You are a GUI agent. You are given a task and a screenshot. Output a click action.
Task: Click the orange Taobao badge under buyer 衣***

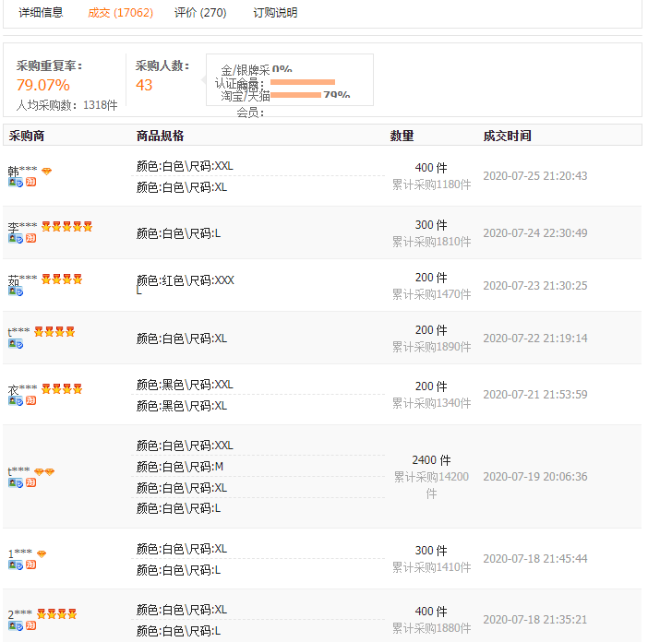click(30, 400)
